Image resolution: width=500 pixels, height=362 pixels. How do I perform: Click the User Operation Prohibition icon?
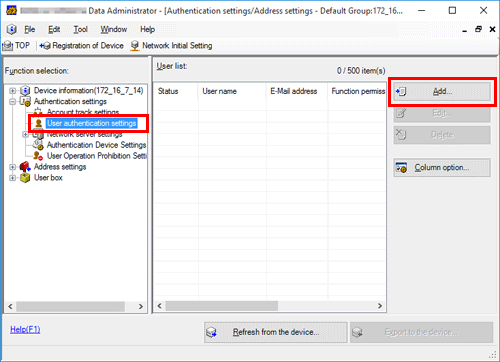coord(38,156)
